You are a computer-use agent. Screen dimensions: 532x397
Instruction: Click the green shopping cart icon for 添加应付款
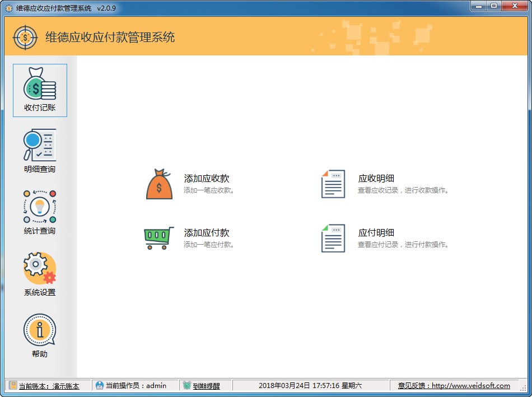pyautogui.click(x=159, y=238)
